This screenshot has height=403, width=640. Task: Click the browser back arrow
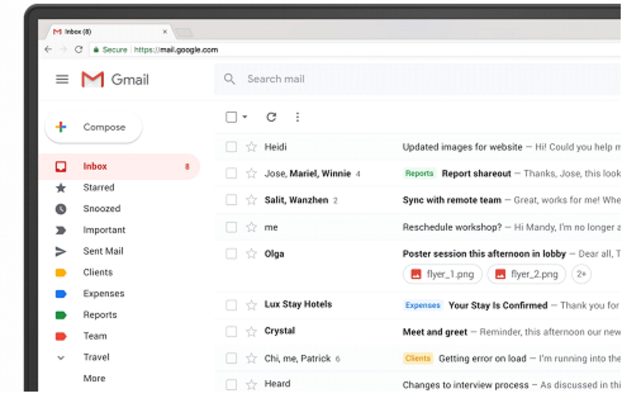click(x=48, y=49)
